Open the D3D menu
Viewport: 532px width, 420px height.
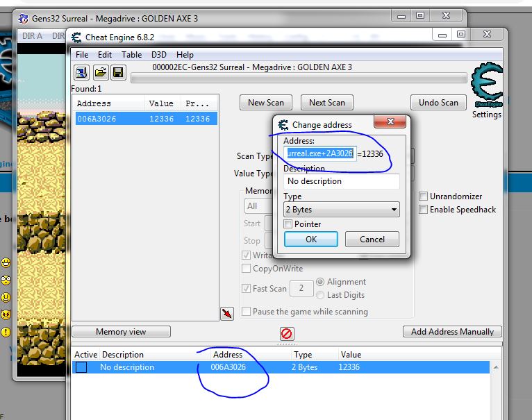pos(159,55)
